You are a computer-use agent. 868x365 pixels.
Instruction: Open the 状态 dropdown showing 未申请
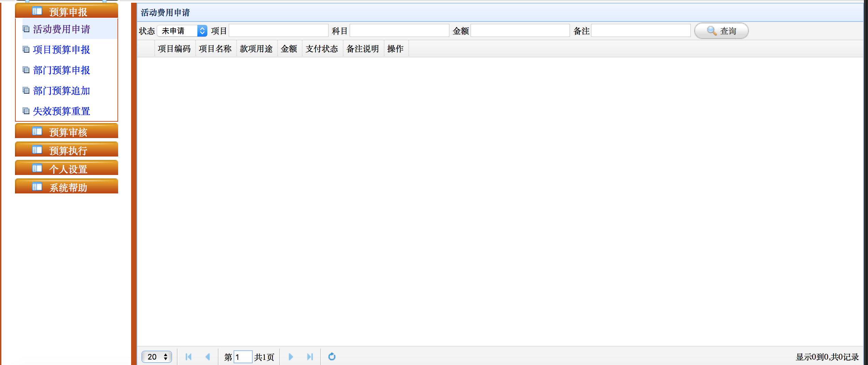(182, 31)
